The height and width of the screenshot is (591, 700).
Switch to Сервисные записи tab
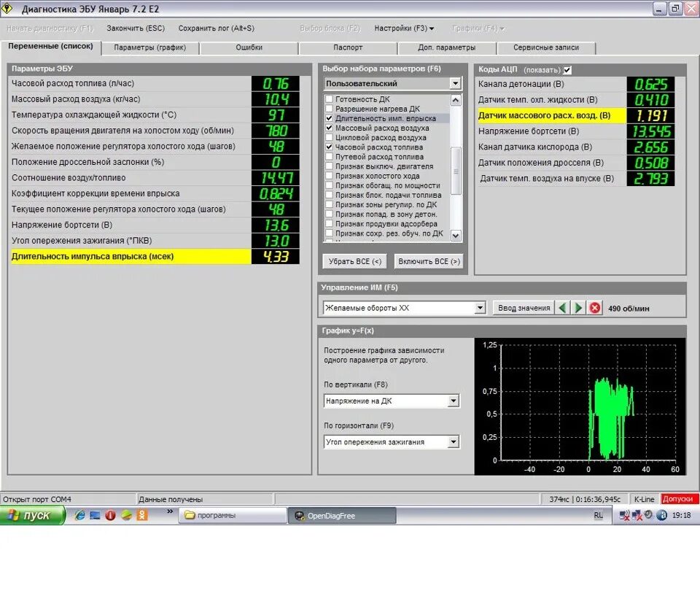tap(546, 47)
